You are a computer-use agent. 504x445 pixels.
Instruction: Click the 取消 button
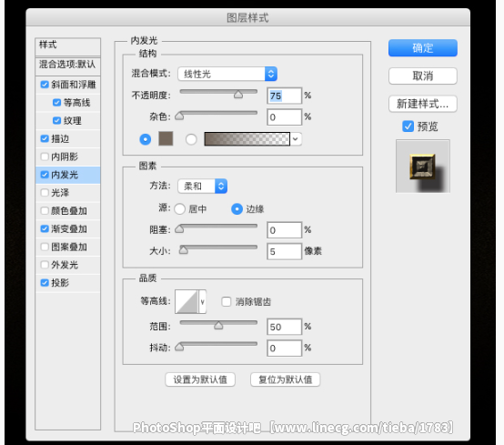click(x=423, y=76)
